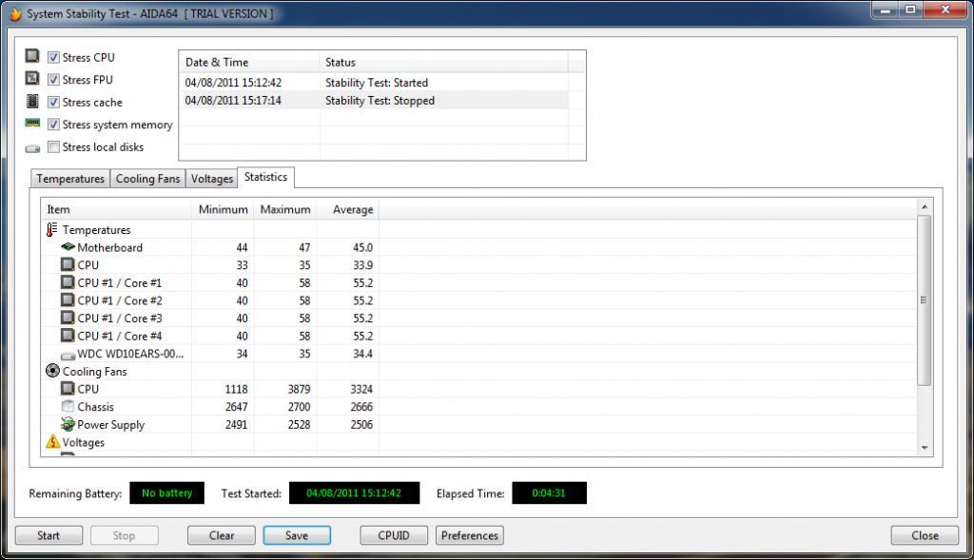Image resolution: width=974 pixels, height=560 pixels.
Task: Click the Status column header in log
Action: (x=443, y=62)
